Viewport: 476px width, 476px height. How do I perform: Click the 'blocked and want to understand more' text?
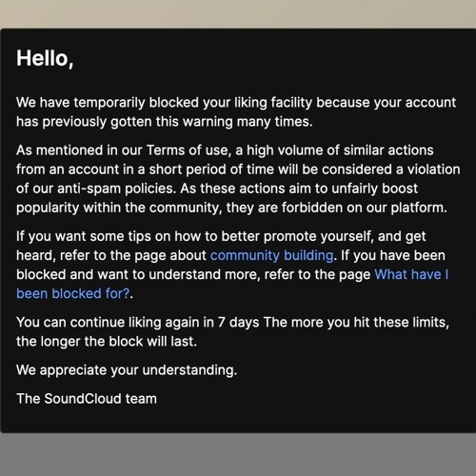(x=138, y=275)
